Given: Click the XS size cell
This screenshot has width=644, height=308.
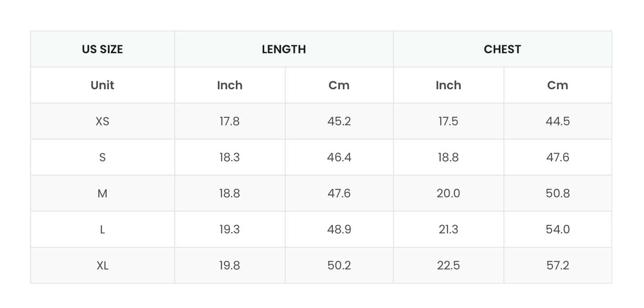Looking at the screenshot, I should (x=102, y=121).
